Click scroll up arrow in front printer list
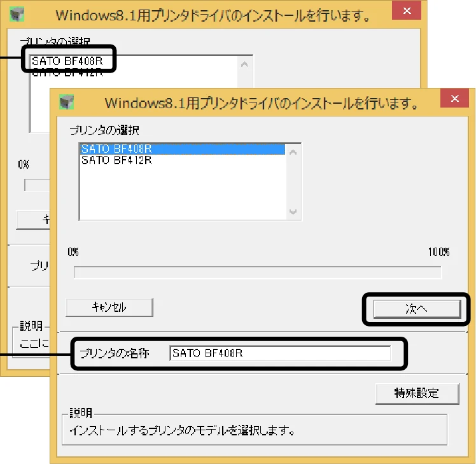 click(293, 153)
